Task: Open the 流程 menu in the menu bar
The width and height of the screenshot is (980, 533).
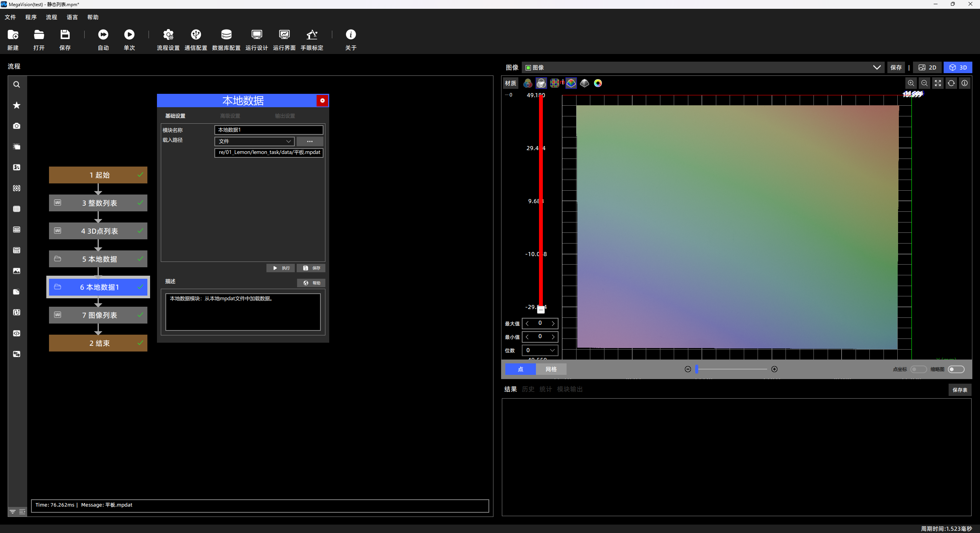Action: click(x=52, y=17)
